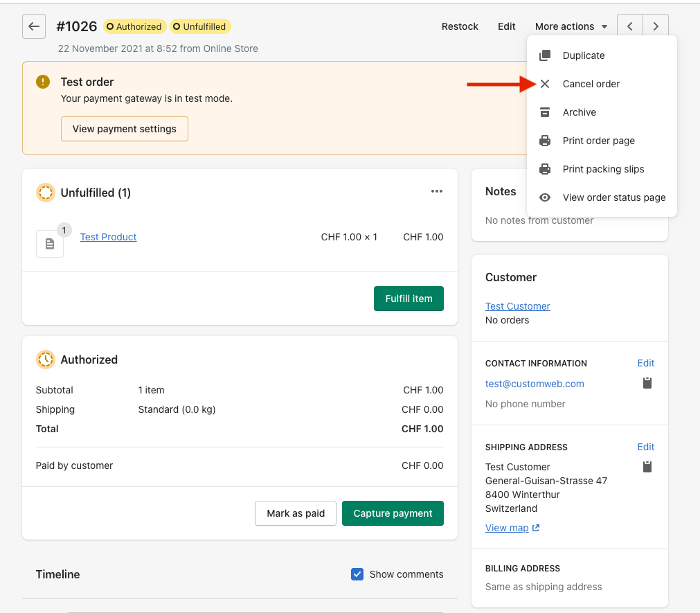Click the back arrow button

pos(34,26)
